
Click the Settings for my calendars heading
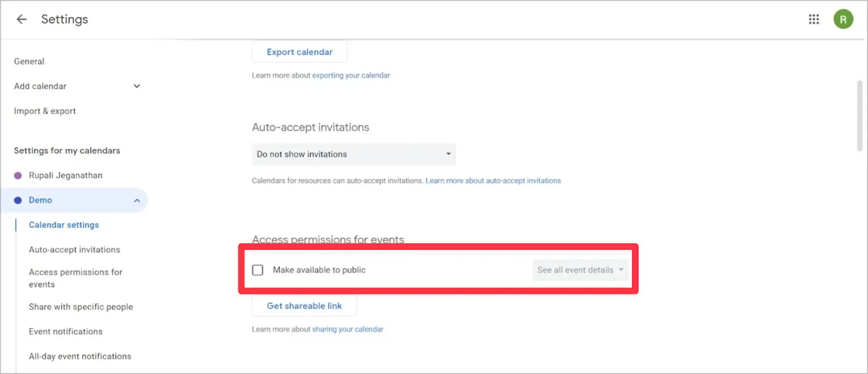coord(67,150)
